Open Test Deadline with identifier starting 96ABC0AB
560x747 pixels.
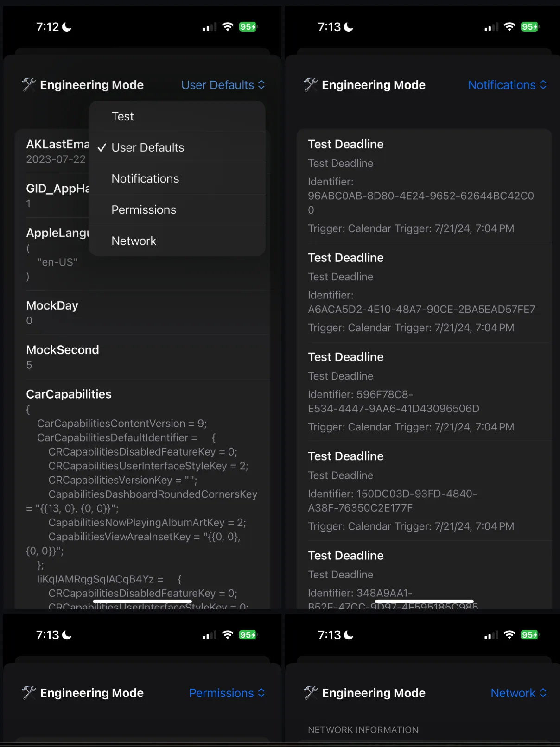point(421,185)
